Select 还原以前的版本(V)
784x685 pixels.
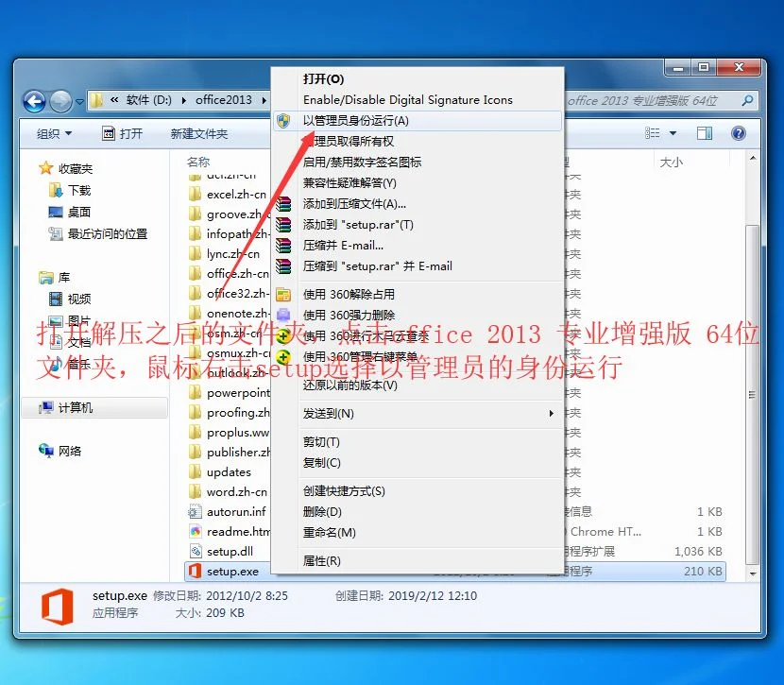418,385
